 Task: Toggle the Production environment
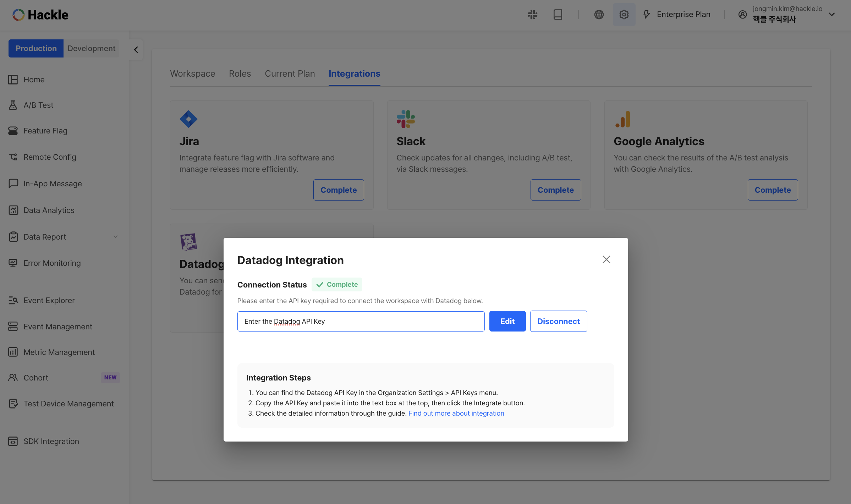36,48
